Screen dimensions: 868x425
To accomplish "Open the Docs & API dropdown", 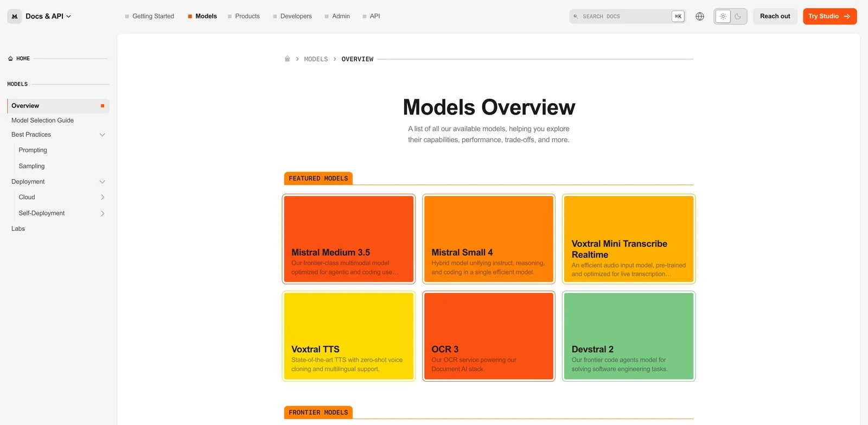I will [48, 16].
